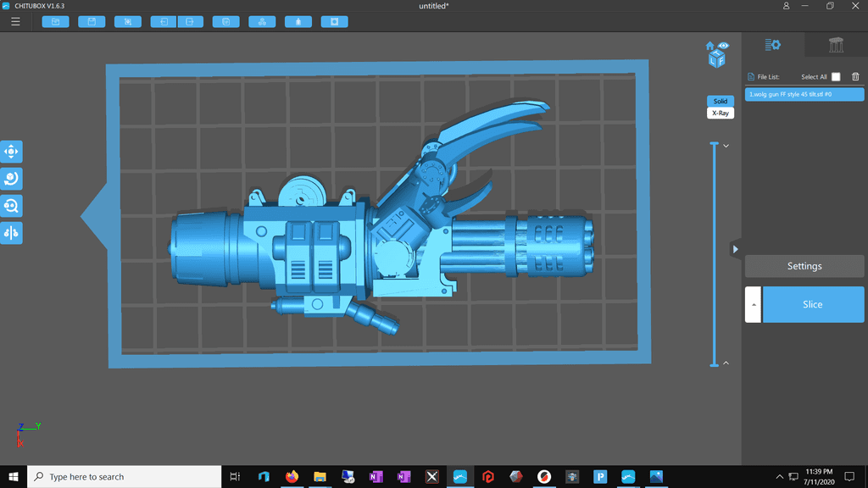Select the Move tool in the left sidebar
The image size is (868, 488).
click(11, 151)
